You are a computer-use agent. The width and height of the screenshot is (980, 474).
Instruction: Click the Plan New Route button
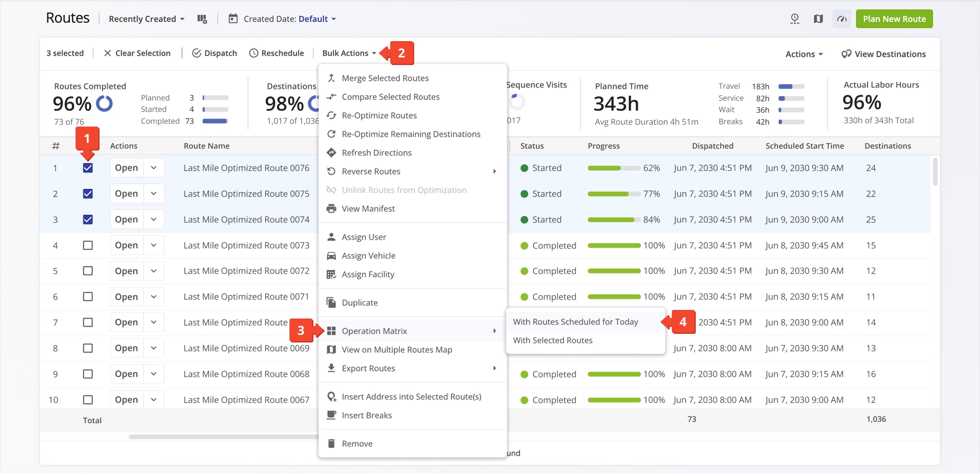(x=894, y=19)
